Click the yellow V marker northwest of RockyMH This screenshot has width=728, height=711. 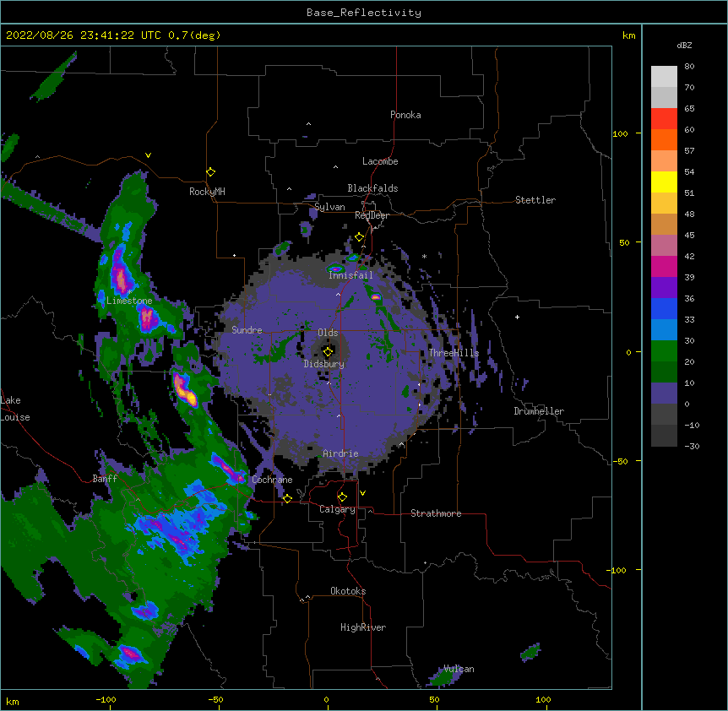click(x=148, y=155)
